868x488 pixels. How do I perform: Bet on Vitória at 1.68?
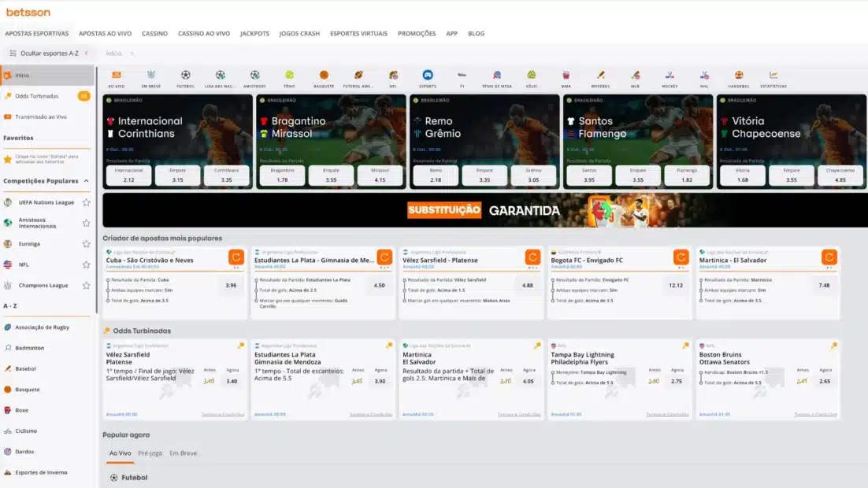click(742, 176)
